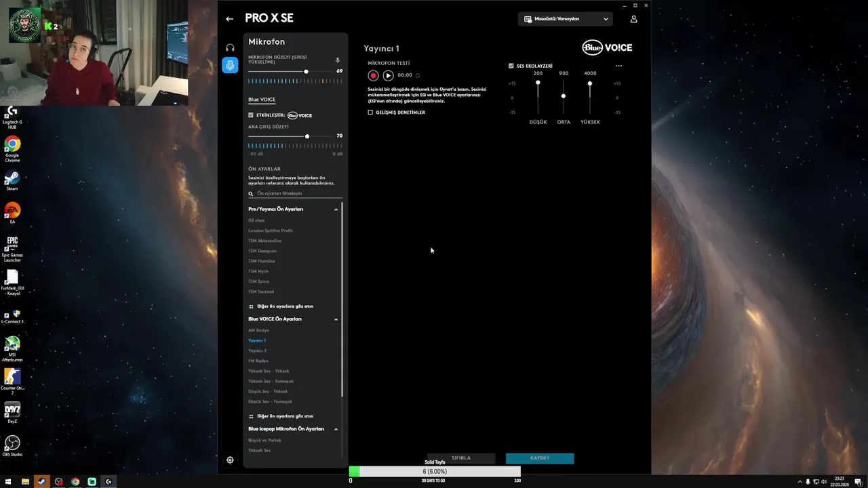Open Google Chrome desktop icon

[12, 149]
